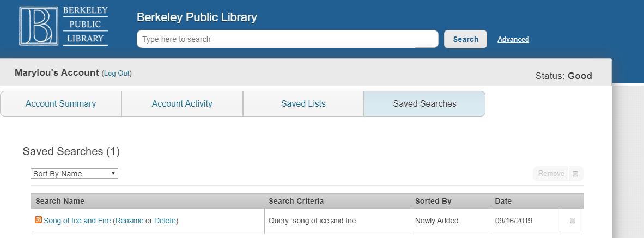Select the Saved Searches tab
This screenshot has height=238, width=644.
click(424, 104)
